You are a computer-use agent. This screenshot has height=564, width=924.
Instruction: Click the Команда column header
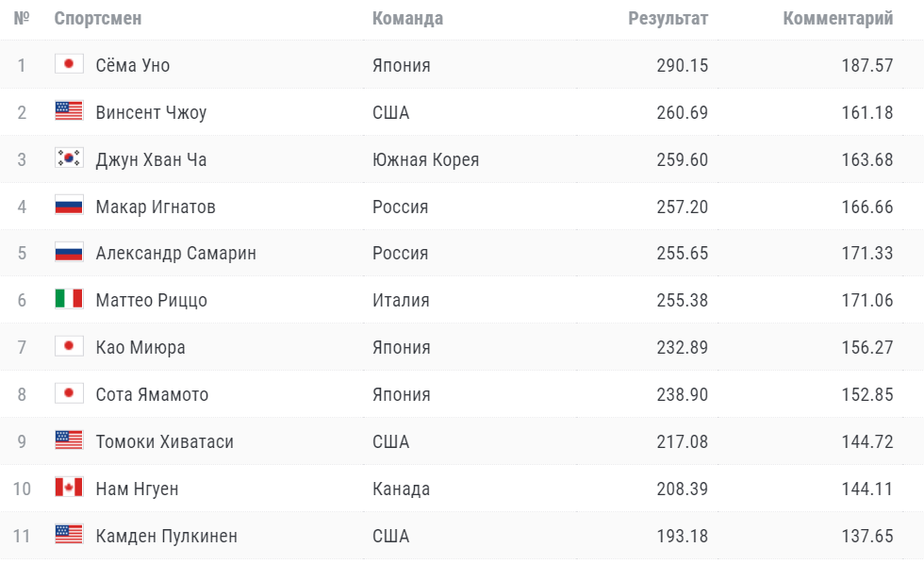[407, 19]
